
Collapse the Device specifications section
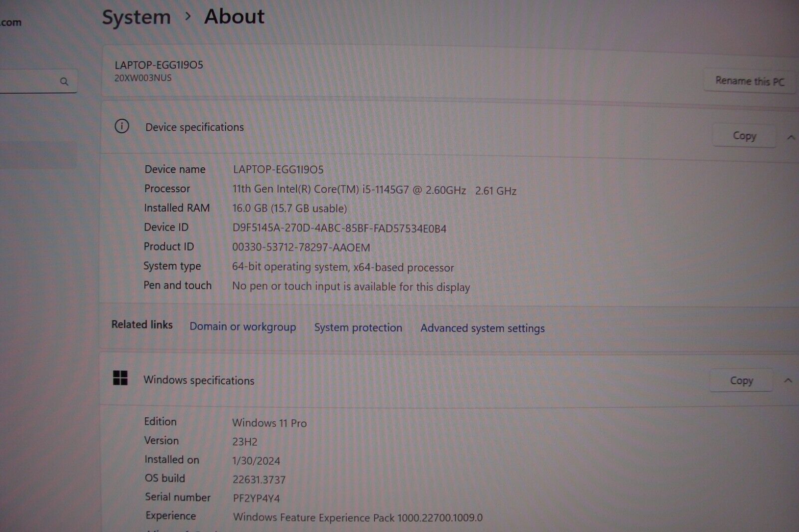(x=791, y=137)
